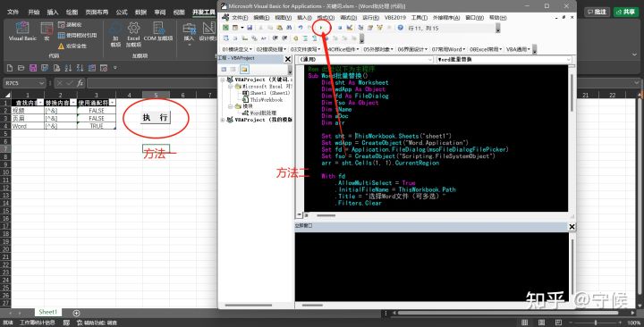This screenshot has width=644, height=327.
Task: Click the Macros button in Excel ribbon
Action: click(x=47, y=31)
